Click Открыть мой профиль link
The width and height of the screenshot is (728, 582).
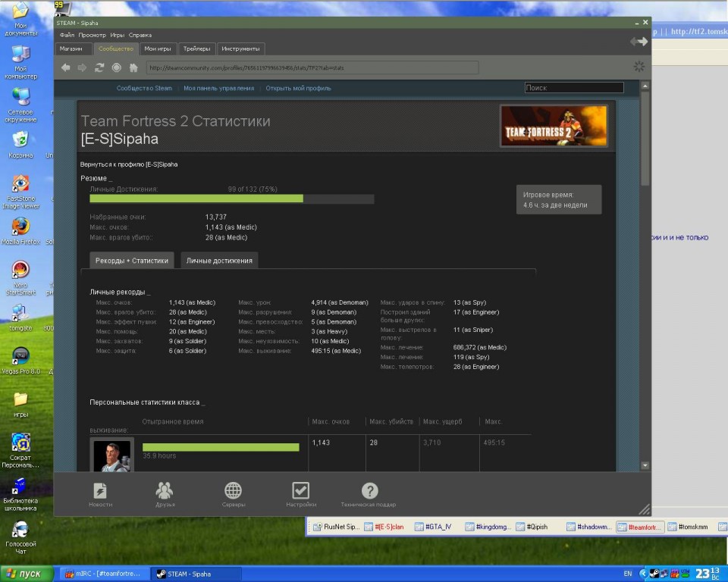pyautogui.click(x=298, y=88)
